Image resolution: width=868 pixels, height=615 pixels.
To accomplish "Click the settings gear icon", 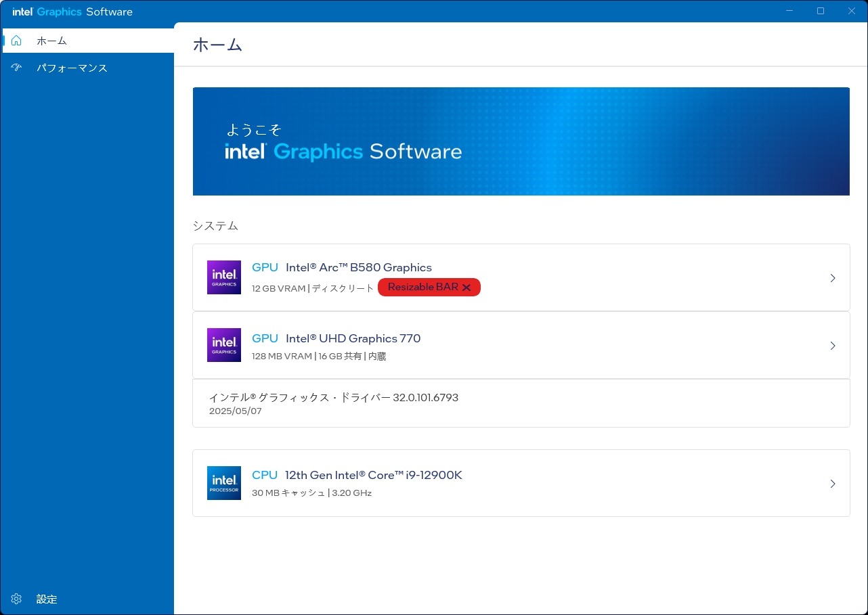I will pos(16,599).
